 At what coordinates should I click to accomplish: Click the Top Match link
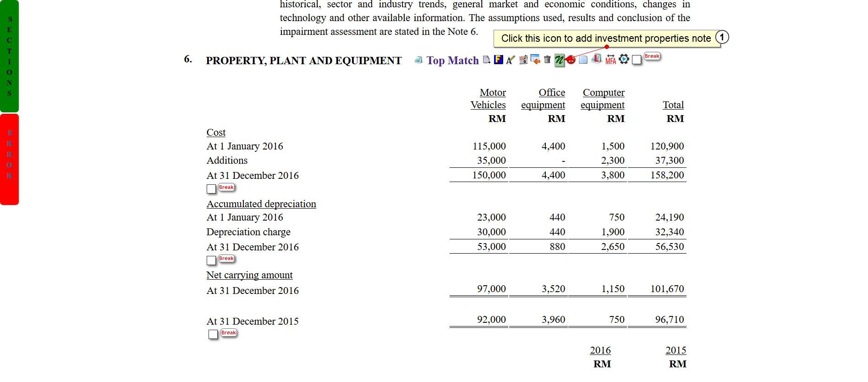pyautogui.click(x=452, y=61)
